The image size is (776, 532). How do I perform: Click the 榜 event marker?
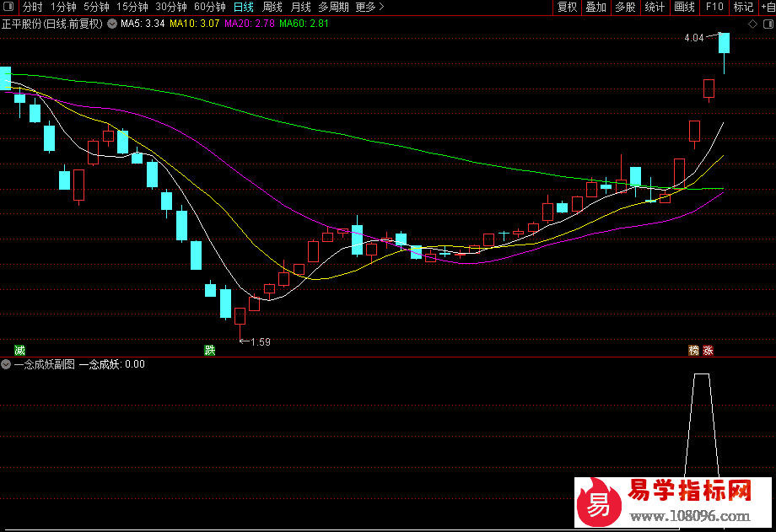pos(694,351)
